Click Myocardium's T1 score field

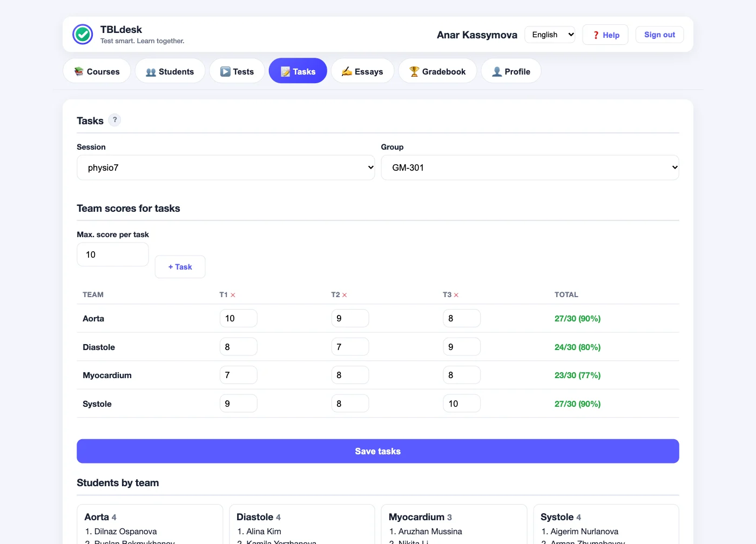point(239,375)
